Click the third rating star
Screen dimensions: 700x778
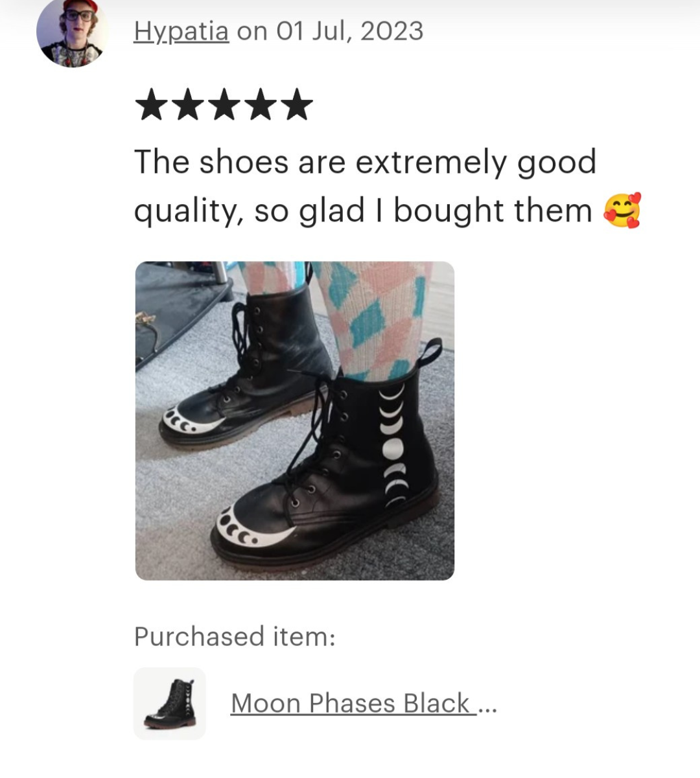click(224, 106)
